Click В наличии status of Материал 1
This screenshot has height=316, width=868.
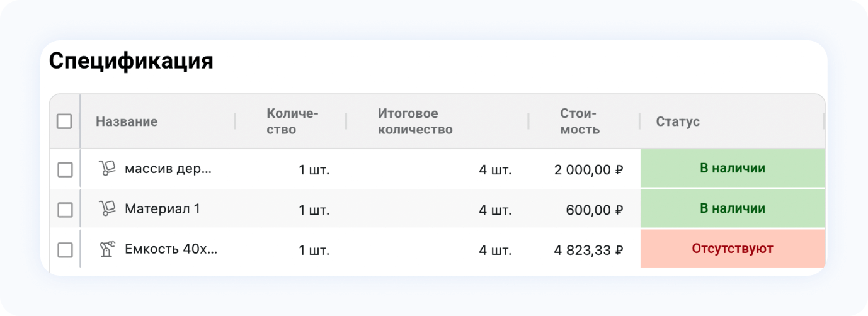tap(733, 209)
